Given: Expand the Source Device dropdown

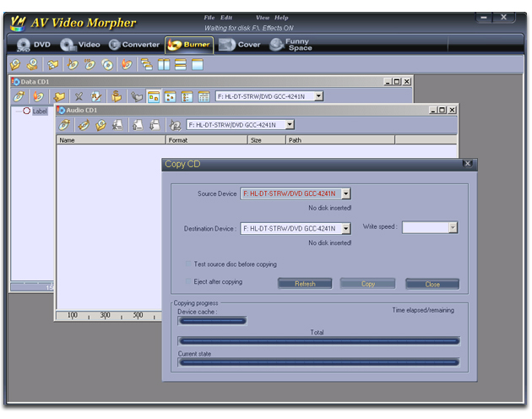Looking at the screenshot, I should (x=346, y=193).
